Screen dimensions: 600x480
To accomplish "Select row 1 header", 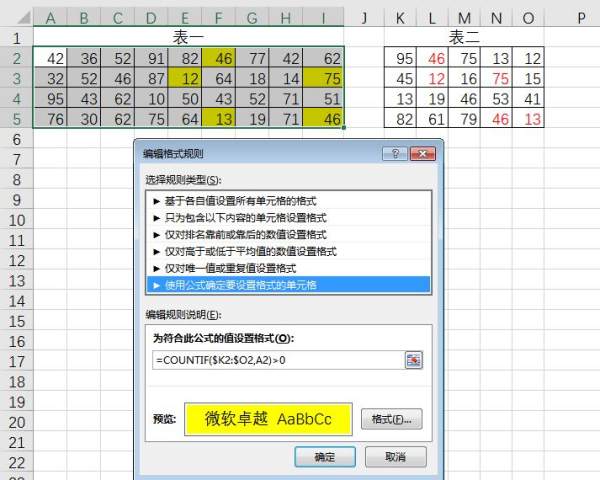I will tap(15, 37).
